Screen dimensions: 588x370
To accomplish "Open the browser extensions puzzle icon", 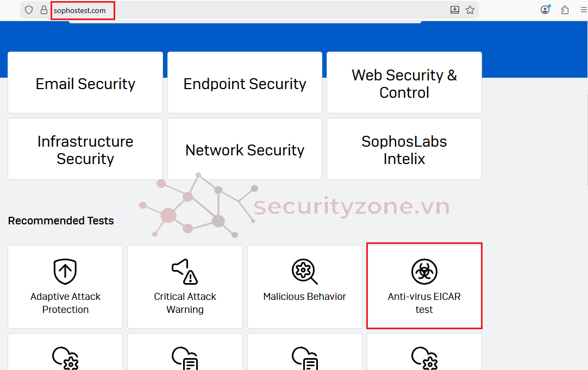I will click(565, 10).
